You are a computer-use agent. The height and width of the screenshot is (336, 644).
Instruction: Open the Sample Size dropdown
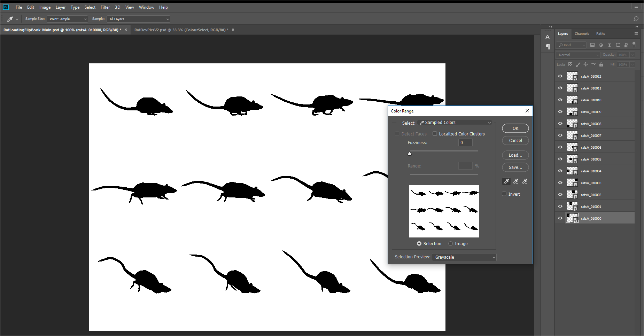[67, 19]
